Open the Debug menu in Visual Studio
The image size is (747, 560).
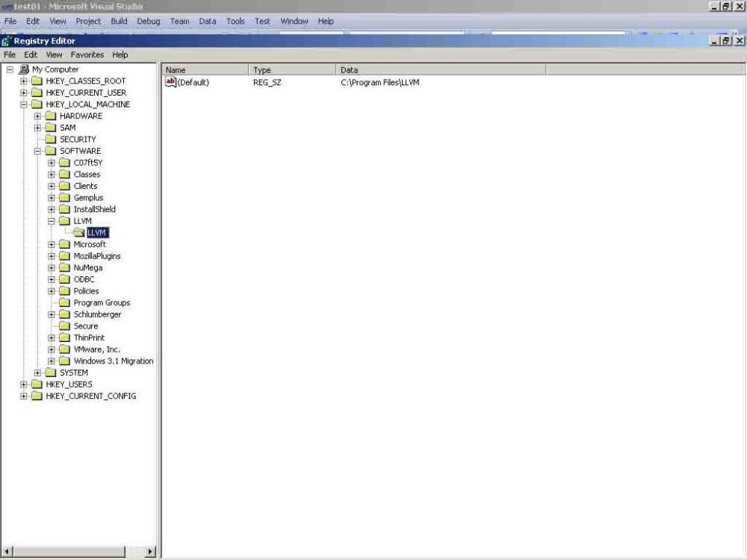tap(149, 21)
